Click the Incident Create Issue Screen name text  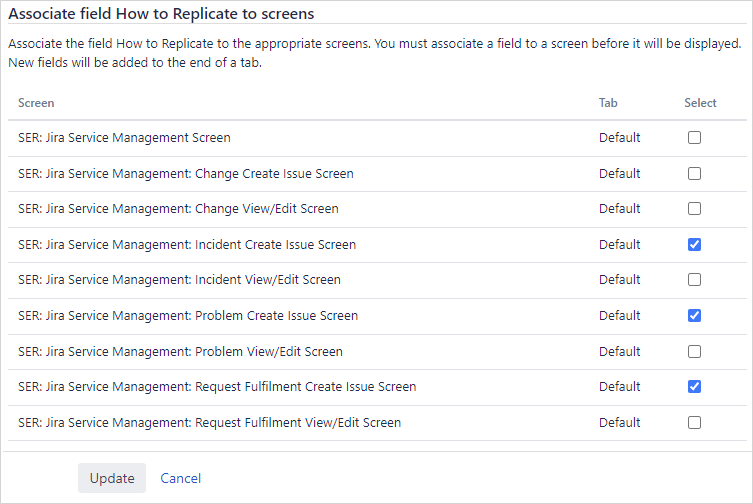point(187,244)
